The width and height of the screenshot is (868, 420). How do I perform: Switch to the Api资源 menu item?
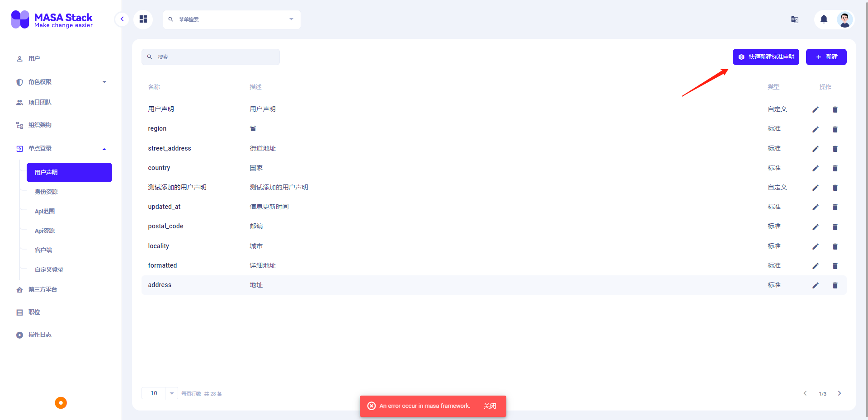45,230
